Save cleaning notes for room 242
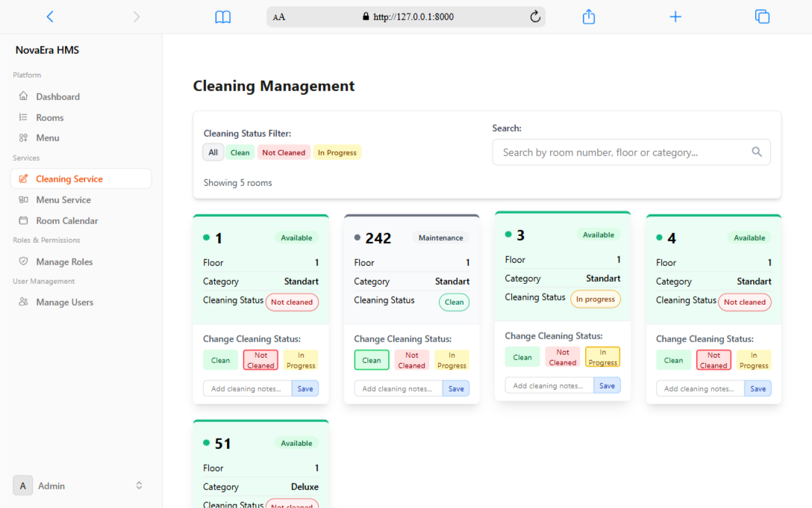This screenshot has height=508, width=812. 456,388
